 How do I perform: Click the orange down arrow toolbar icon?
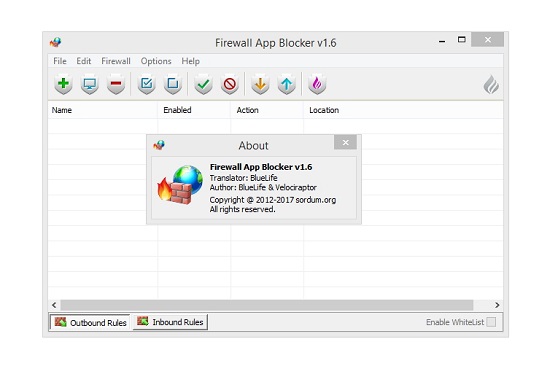coord(260,84)
